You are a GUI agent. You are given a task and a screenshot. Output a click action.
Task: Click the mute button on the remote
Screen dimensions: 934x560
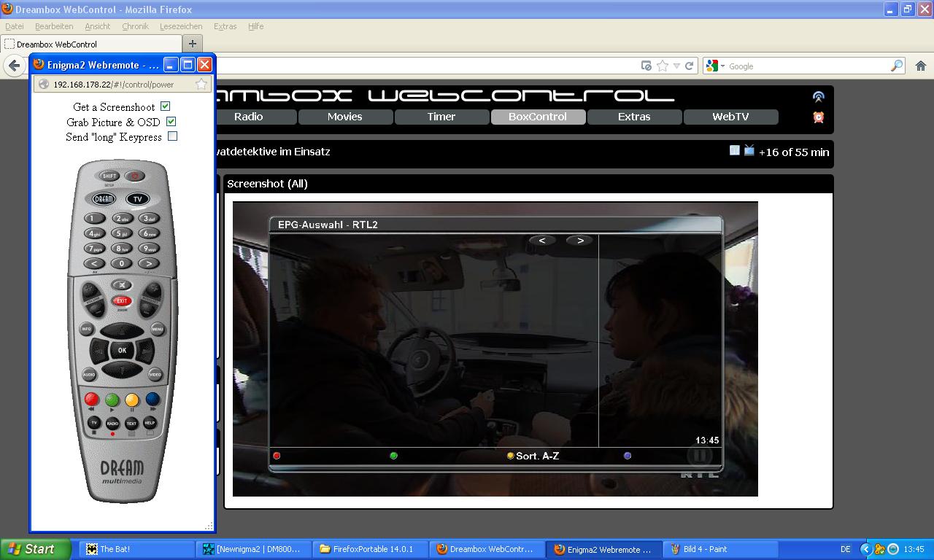coord(121,285)
